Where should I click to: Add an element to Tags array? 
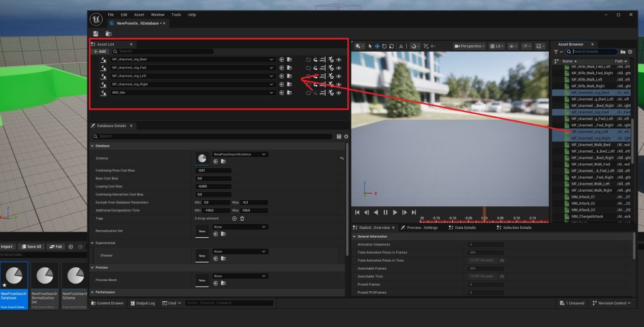coord(235,218)
